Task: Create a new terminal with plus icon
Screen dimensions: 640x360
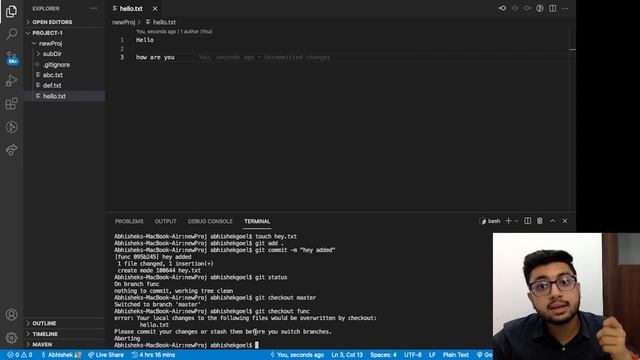Action: [508, 221]
